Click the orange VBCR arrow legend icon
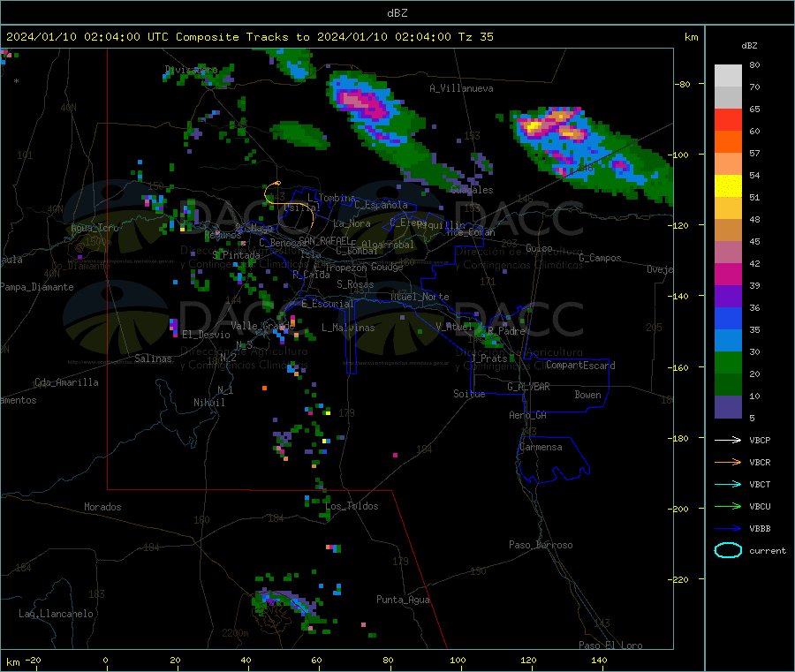795x672 pixels. (x=728, y=462)
